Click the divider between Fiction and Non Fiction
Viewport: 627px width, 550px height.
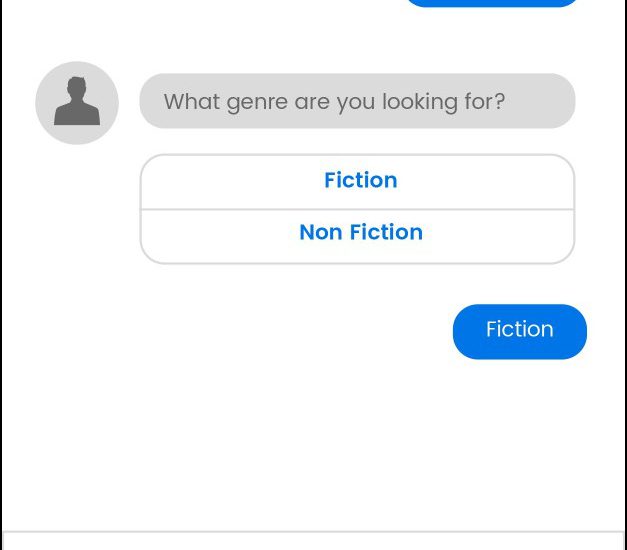pyautogui.click(x=357, y=209)
